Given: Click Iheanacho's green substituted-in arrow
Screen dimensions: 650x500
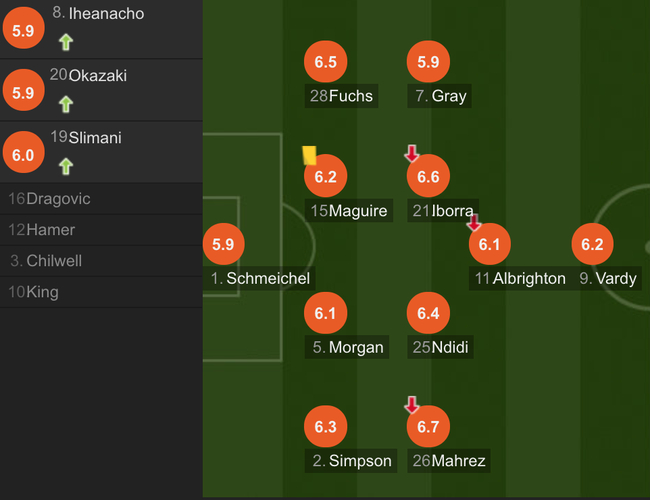Looking at the screenshot, I should (x=66, y=42).
